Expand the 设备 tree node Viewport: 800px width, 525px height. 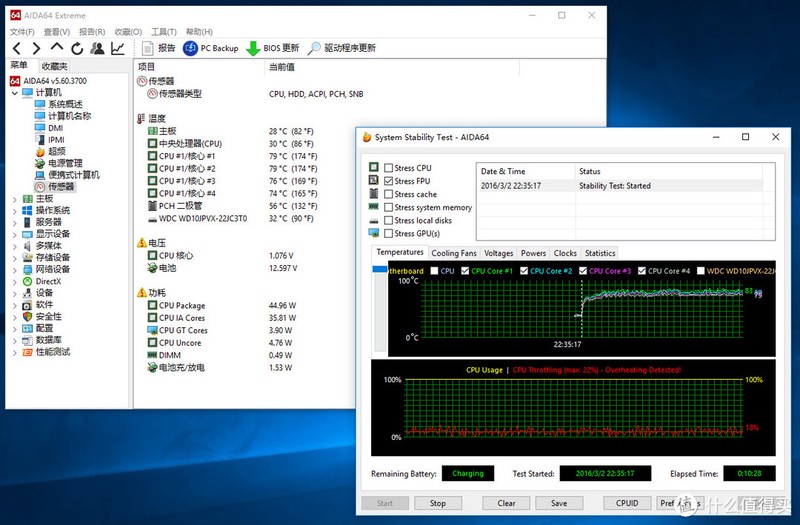tap(14, 293)
